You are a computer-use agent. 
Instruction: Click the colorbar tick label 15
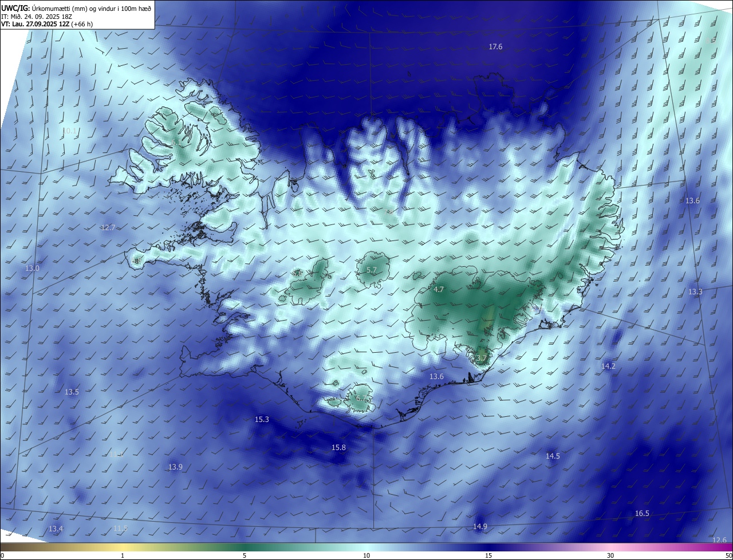click(x=488, y=555)
